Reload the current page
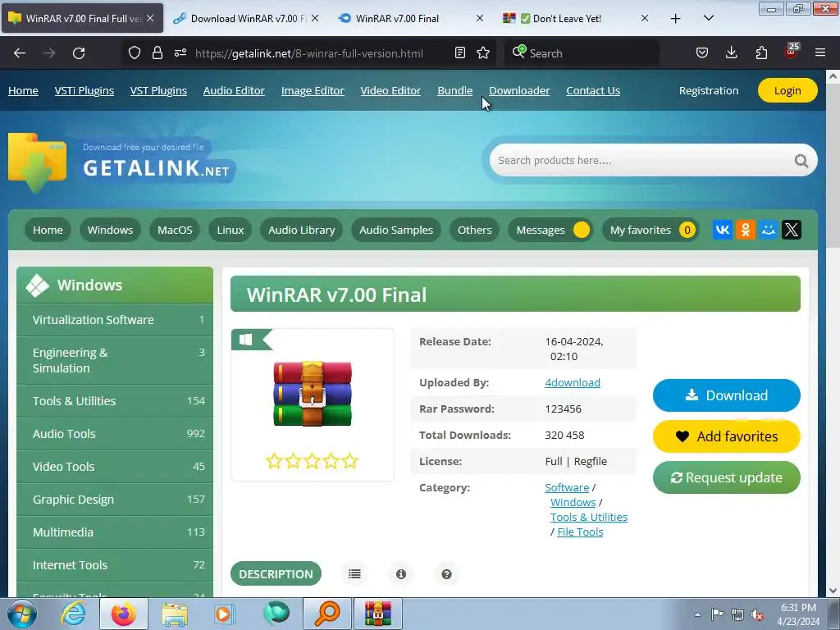 tap(79, 53)
